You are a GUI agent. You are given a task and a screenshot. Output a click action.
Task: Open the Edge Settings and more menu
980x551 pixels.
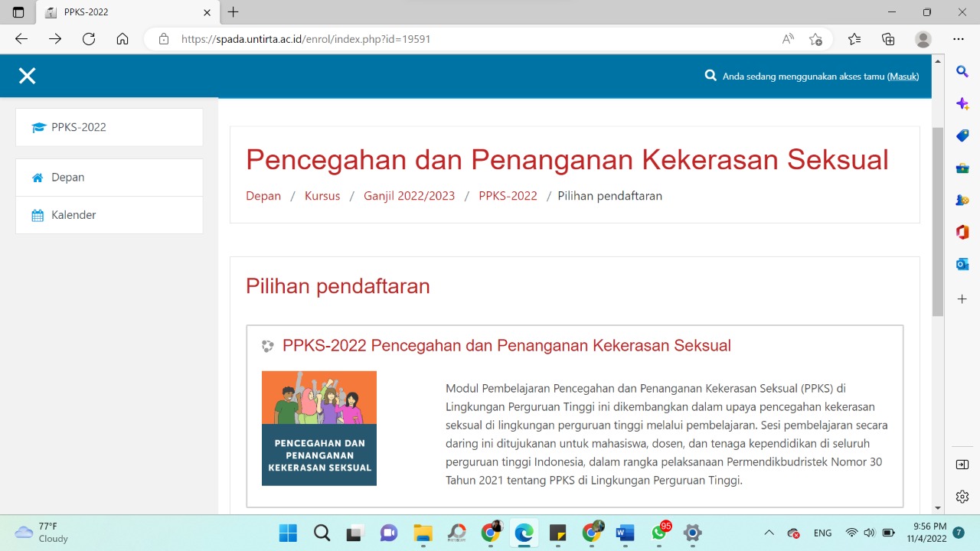[x=959, y=39]
